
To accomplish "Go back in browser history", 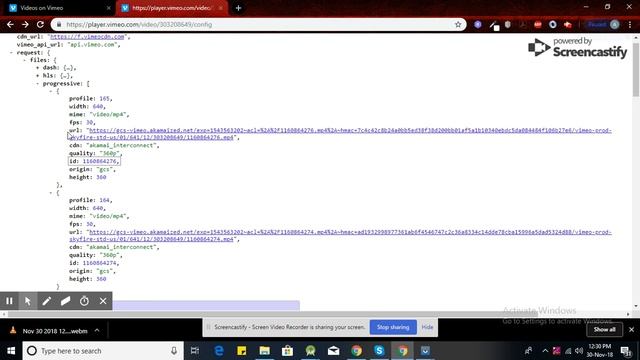I will pos(10,24).
